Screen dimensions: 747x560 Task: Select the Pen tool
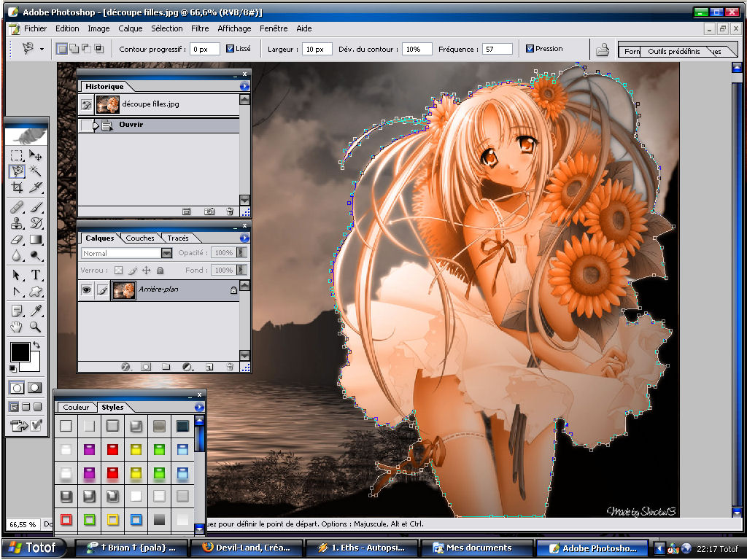click(17, 291)
